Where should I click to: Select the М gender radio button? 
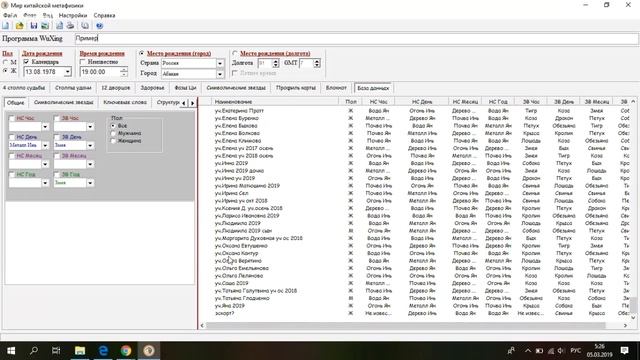tap(6, 62)
